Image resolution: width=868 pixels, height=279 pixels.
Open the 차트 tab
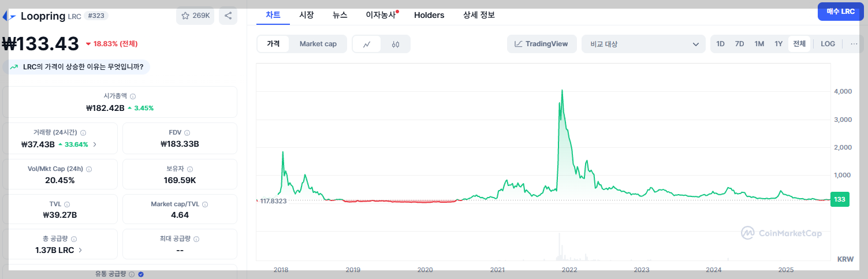pos(273,15)
